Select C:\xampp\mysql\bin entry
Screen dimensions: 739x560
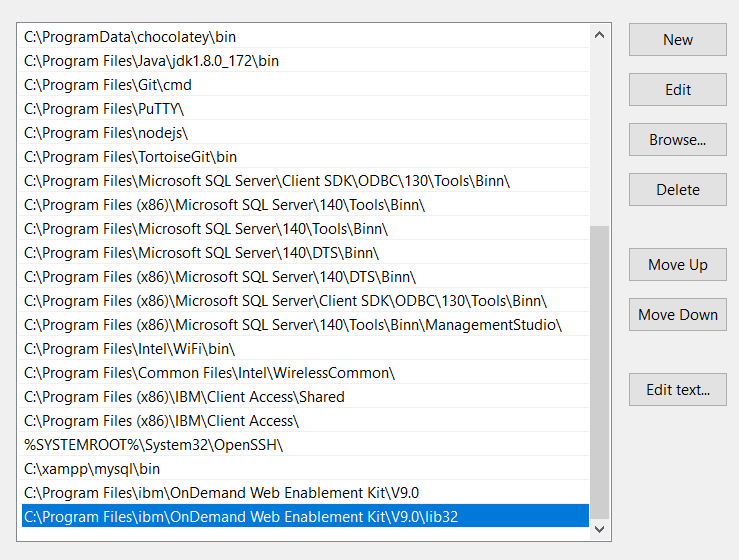tap(303, 469)
